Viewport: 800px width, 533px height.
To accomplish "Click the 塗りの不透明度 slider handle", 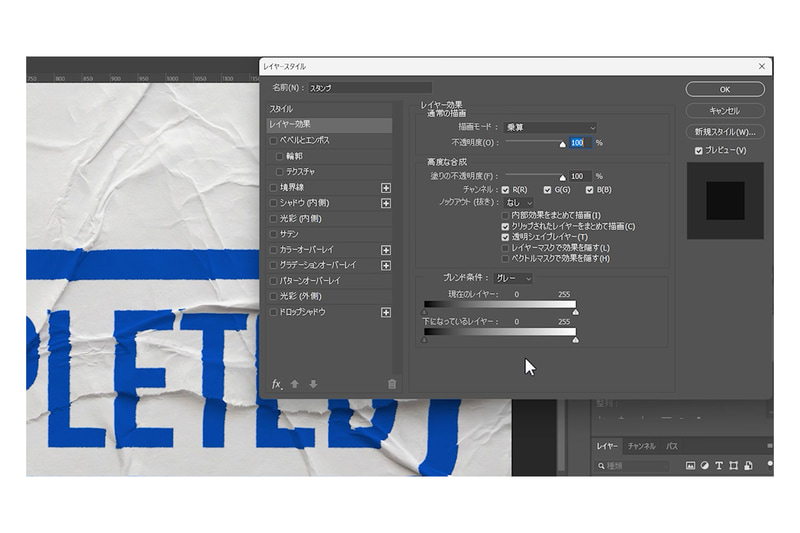I will (562, 178).
